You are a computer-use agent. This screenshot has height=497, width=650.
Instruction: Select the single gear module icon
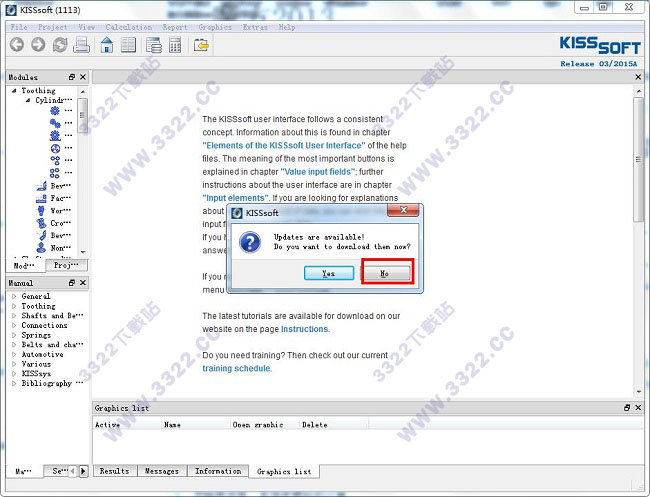tap(55, 111)
